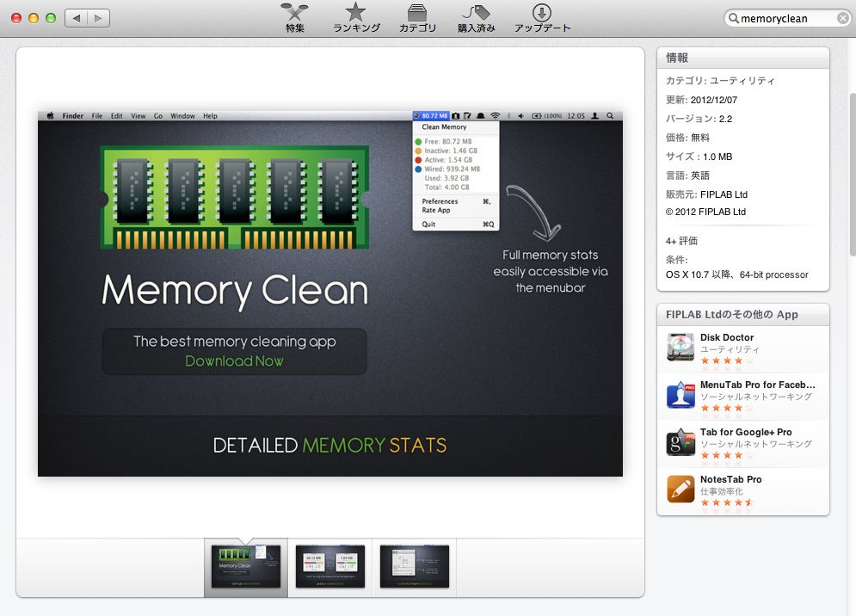Click the vertical scrollbar thumb on the right

click(853, 174)
